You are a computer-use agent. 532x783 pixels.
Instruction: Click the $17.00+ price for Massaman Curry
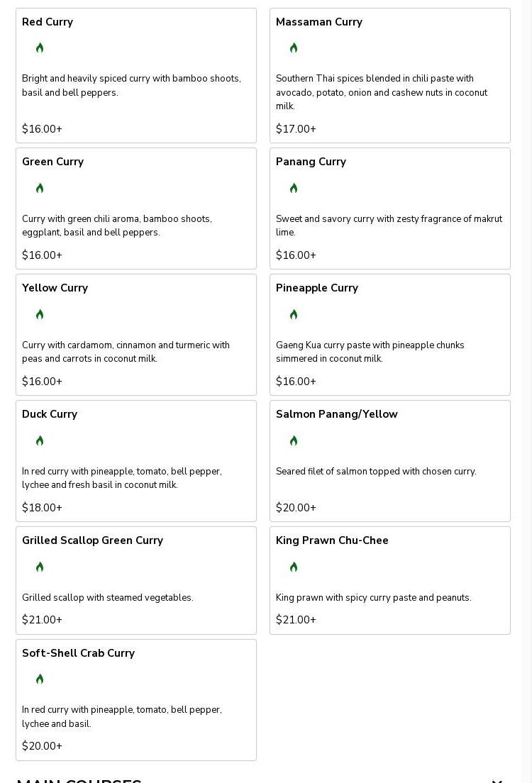pyautogui.click(x=296, y=129)
